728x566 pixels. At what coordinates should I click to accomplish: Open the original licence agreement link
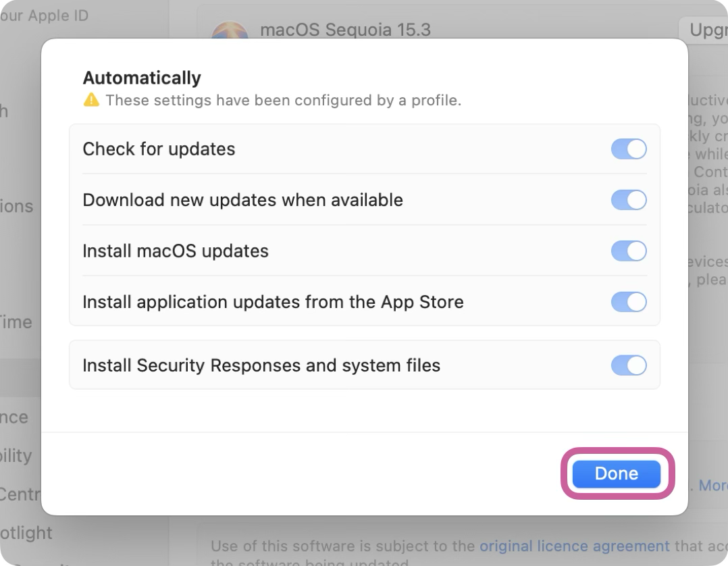[x=574, y=546]
